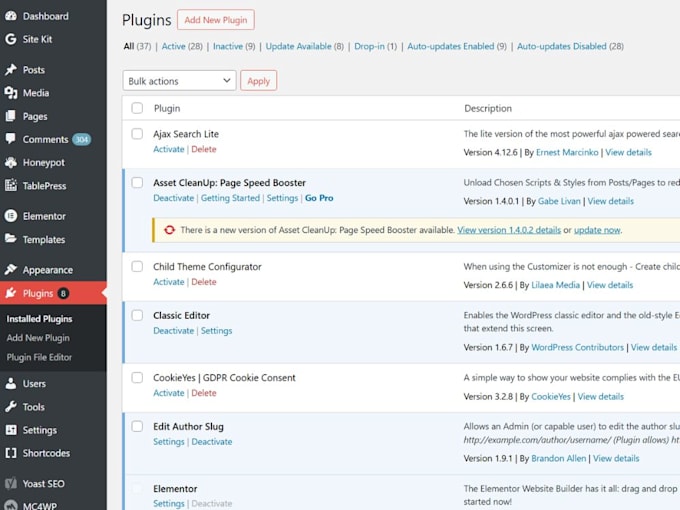
Task: Click the Pages icon in sidebar
Action: tap(11, 116)
